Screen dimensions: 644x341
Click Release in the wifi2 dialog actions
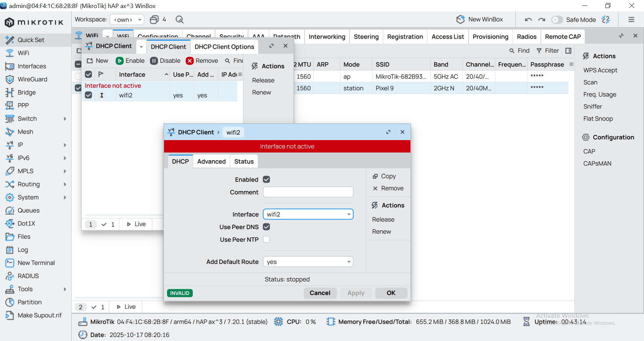pyautogui.click(x=383, y=219)
